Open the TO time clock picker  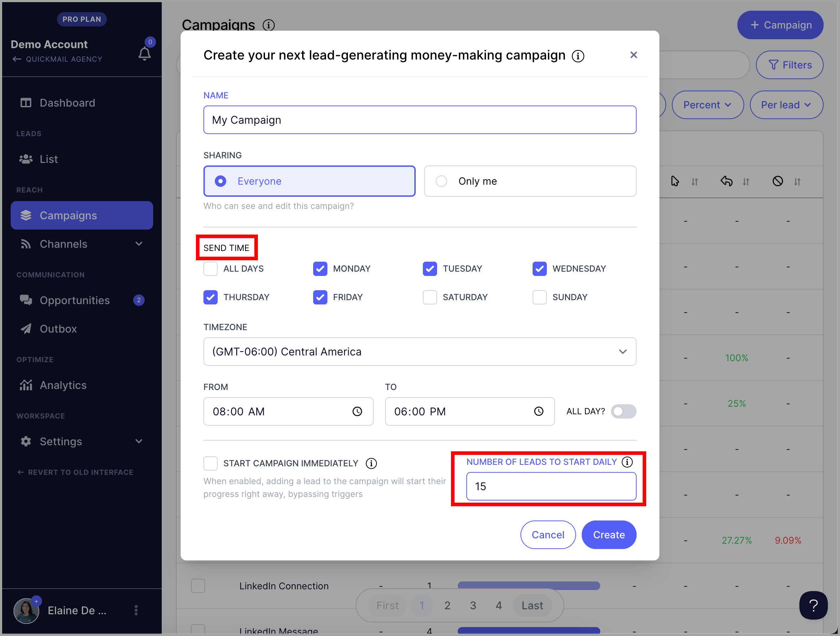coord(539,411)
